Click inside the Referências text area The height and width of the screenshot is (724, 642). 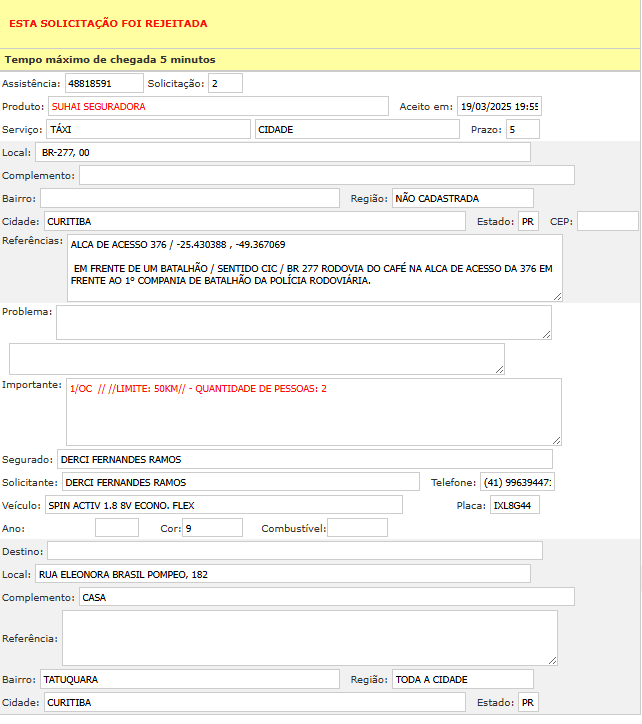click(x=314, y=268)
